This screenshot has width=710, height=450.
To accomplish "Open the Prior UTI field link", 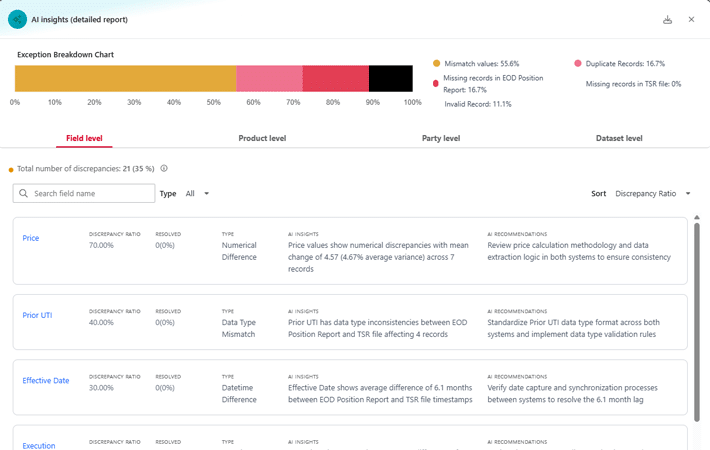I will tap(37, 315).
